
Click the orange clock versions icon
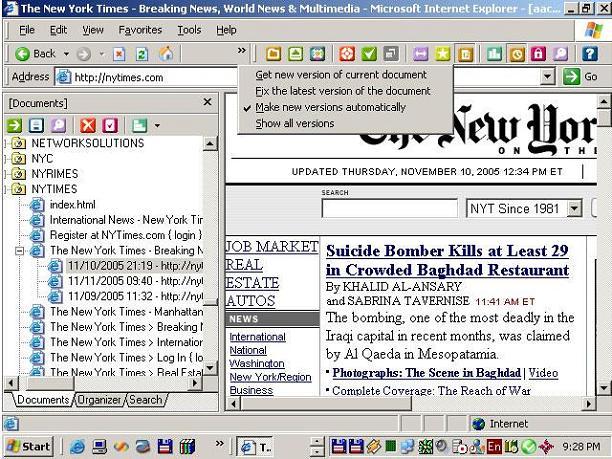click(516, 53)
